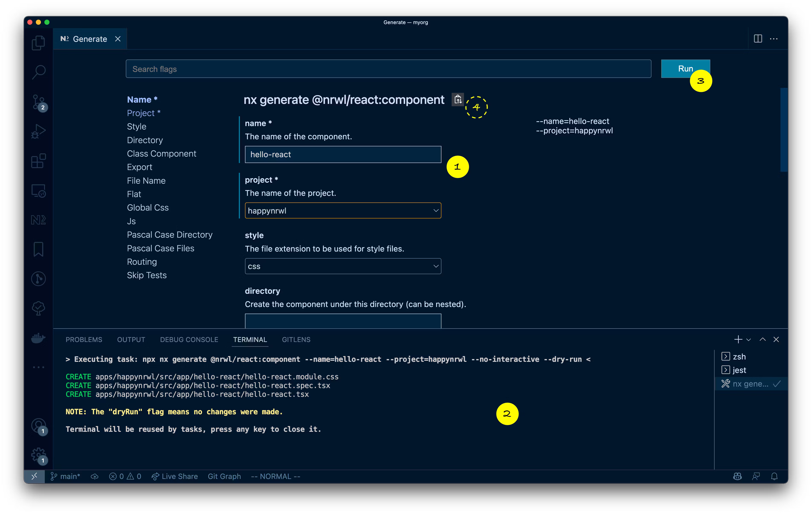Copy the generate command to clipboard
Screen dimensions: 812x515
point(458,100)
